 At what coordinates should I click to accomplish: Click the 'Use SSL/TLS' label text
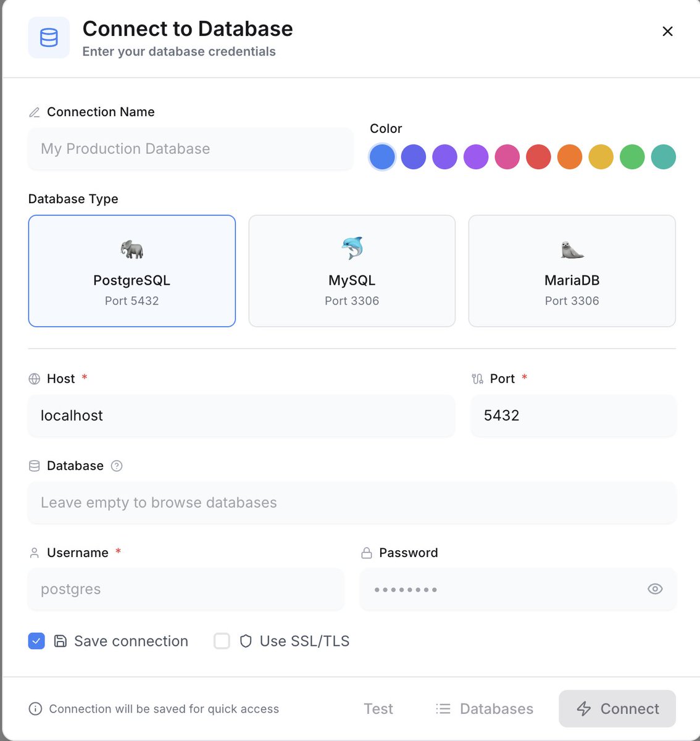point(305,641)
